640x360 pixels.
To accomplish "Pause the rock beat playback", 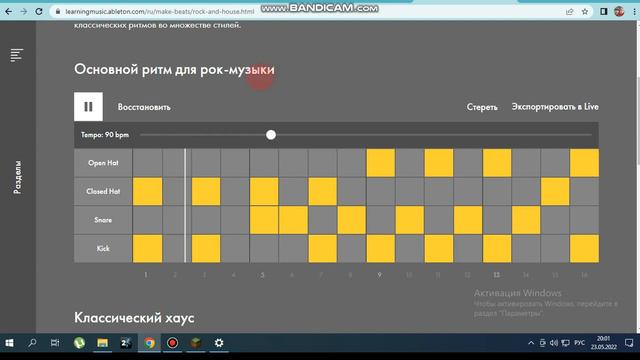I will pos(88,107).
